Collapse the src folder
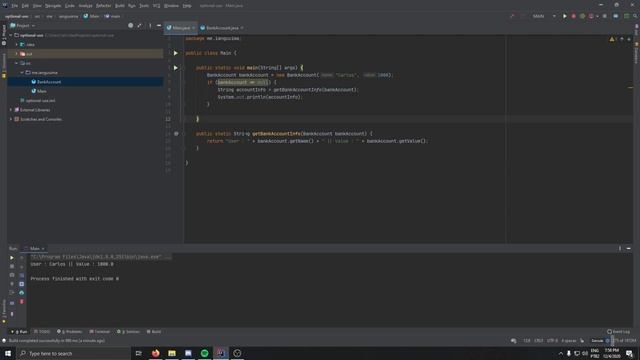640x360 pixels. click(x=17, y=63)
